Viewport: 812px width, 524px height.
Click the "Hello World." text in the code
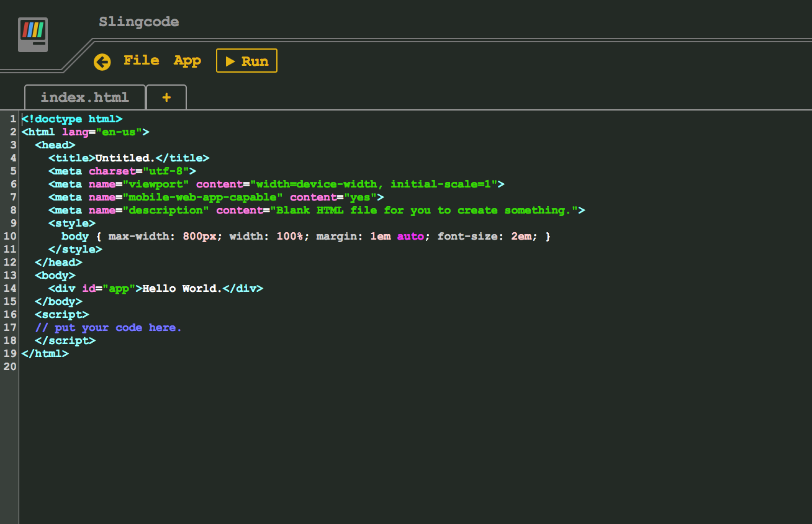183,288
